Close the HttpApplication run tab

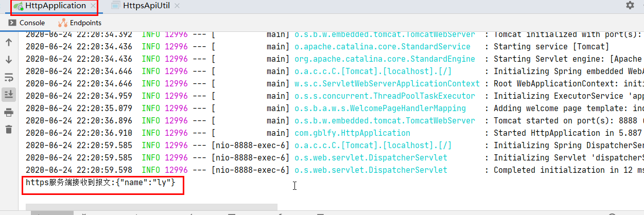tap(93, 6)
